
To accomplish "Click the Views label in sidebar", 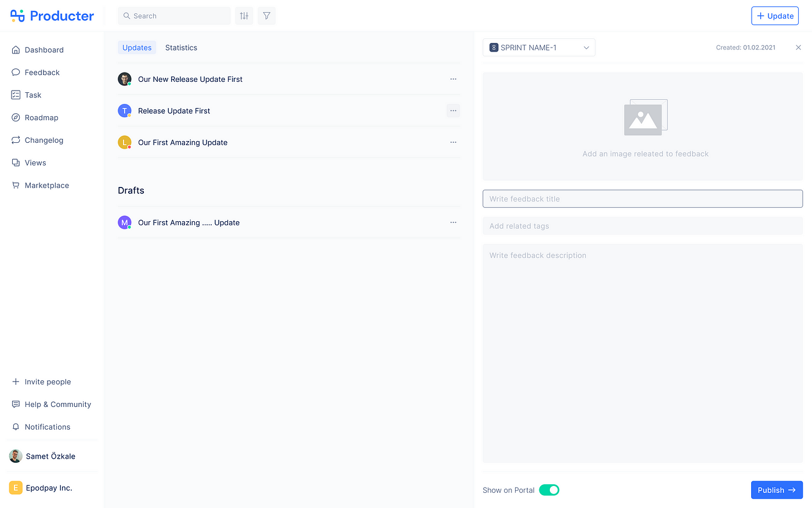I will [35, 163].
